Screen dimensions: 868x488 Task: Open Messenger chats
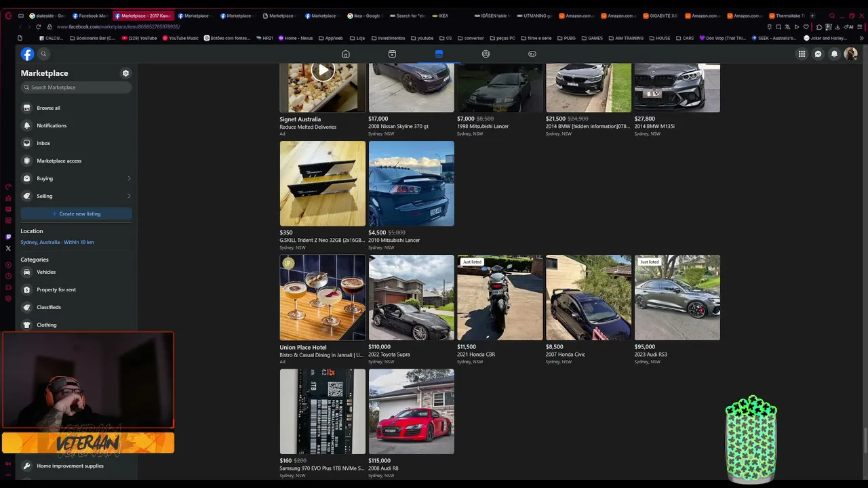point(818,54)
